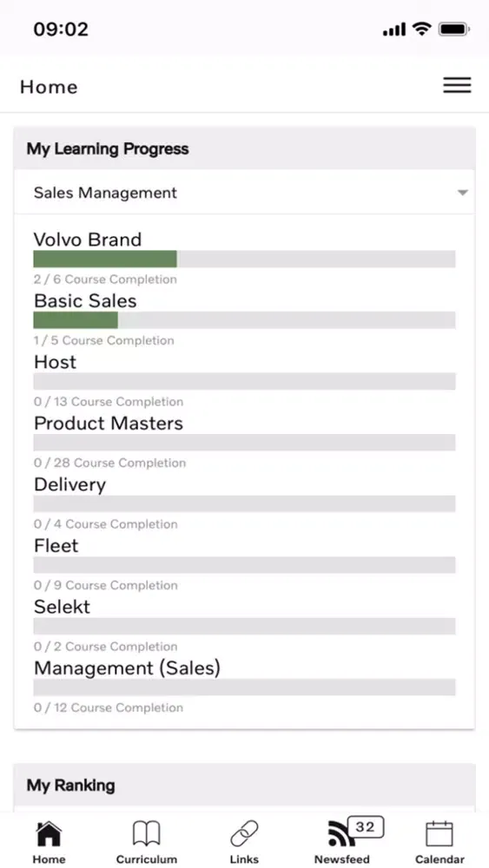Tap the Calendar icon

tap(439, 833)
